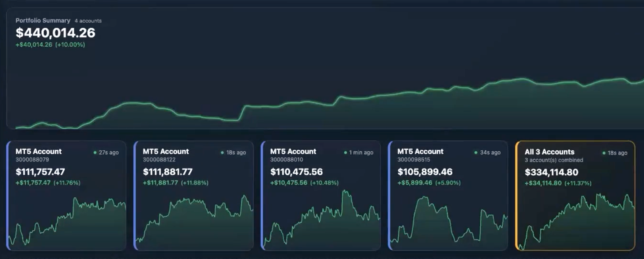Screen dimensions: 644x259
Task: Click the '34s ago' status indicator
Action: point(488,153)
